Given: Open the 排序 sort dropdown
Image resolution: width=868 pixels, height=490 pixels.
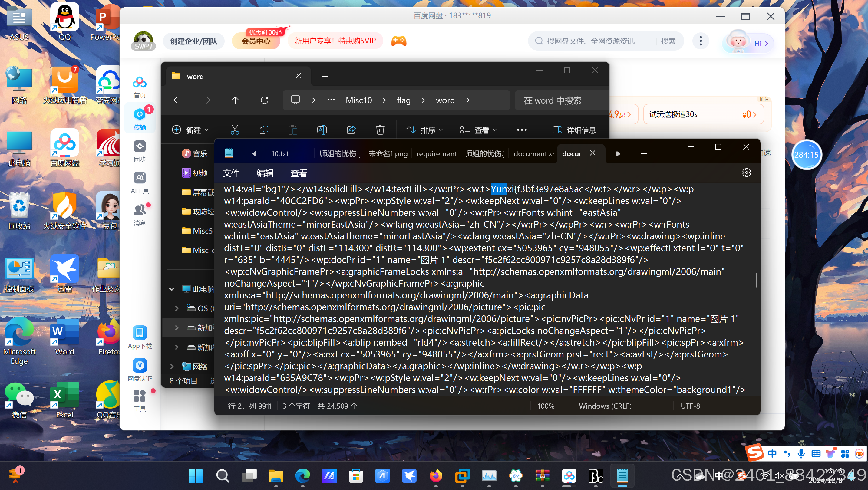Looking at the screenshot, I should point(424,130).
